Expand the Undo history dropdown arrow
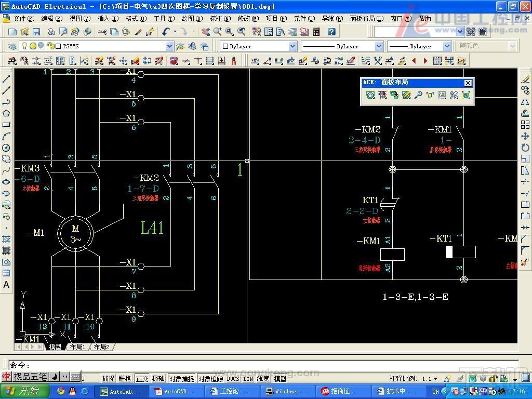The image size is (532, 399). click(175, 32)
